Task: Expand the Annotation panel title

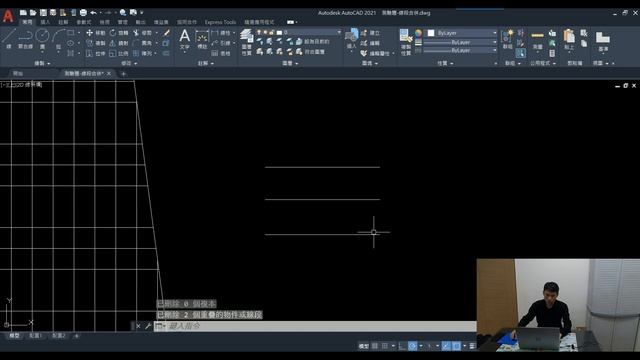Action: (x=206, y=63)
